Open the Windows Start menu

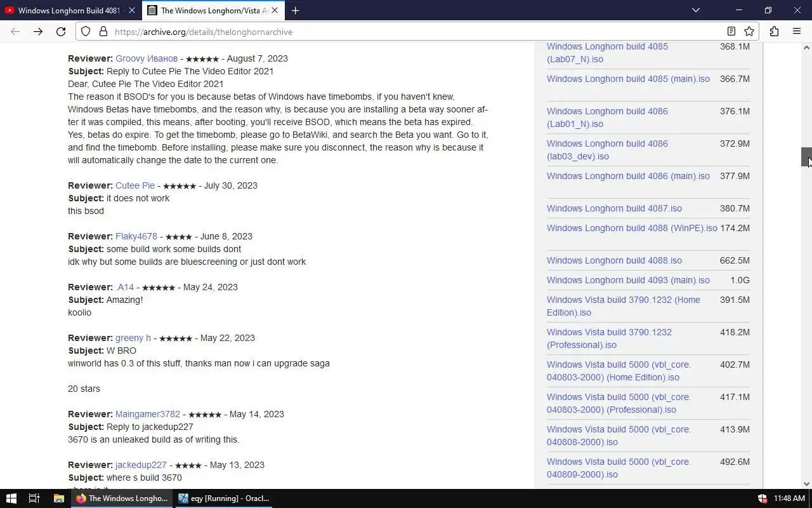[11, 498]
